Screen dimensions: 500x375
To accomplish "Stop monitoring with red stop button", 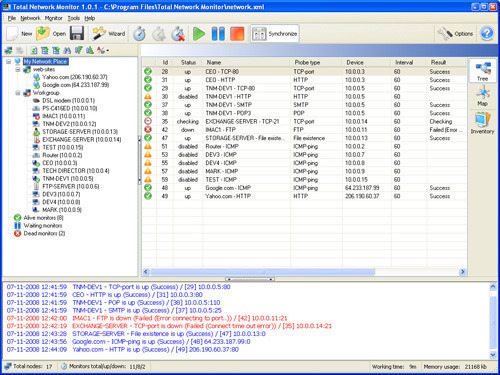I will pos(237,34).
